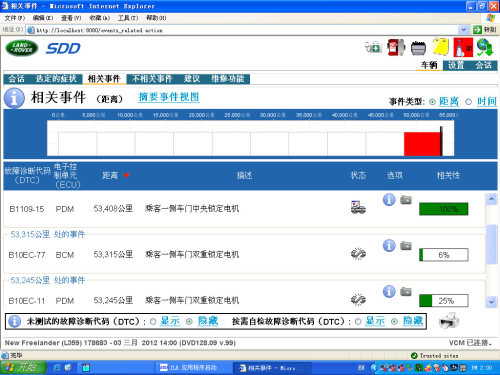Switch to the 维修功能 tab
Screen dimensions: 500x375
coord(228,79)
